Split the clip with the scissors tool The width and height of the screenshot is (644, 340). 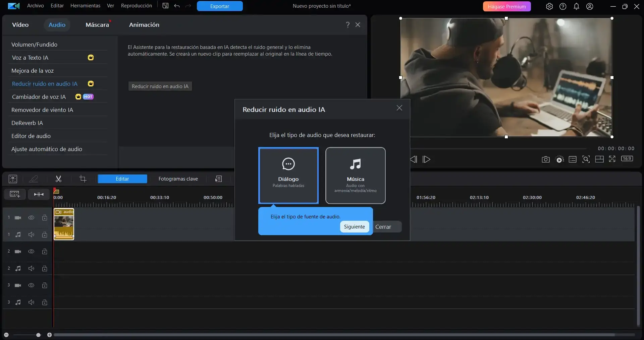tap(58, 179)
